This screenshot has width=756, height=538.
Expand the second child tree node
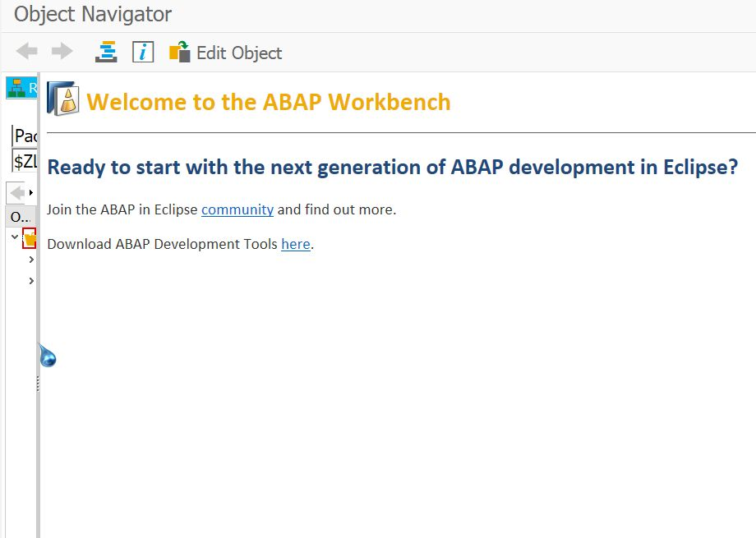[31, 281]
